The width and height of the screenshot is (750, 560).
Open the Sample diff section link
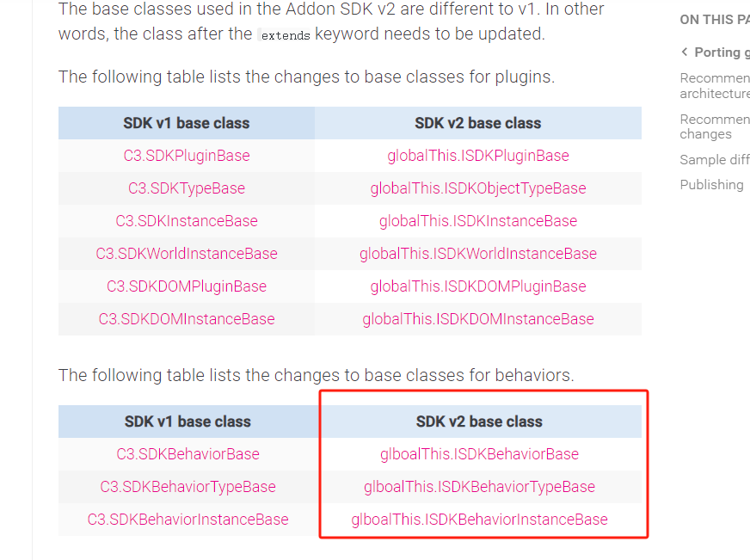tap(715, 160)
